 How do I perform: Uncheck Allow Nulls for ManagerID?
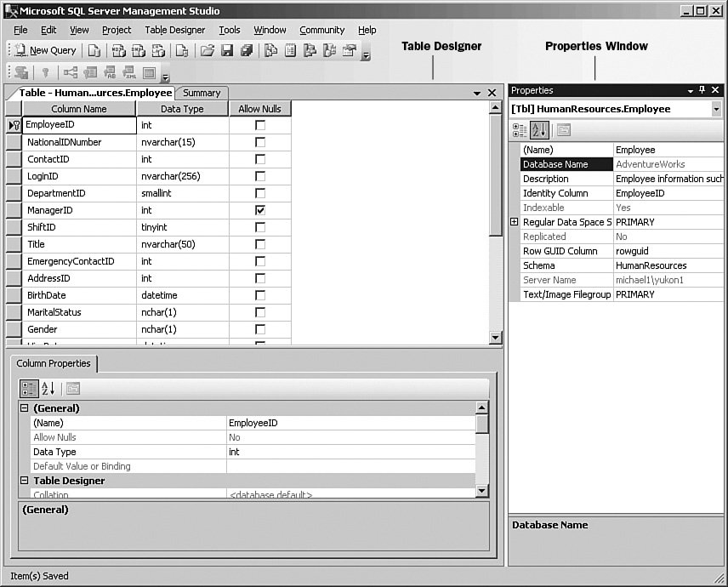coord(260,210)
